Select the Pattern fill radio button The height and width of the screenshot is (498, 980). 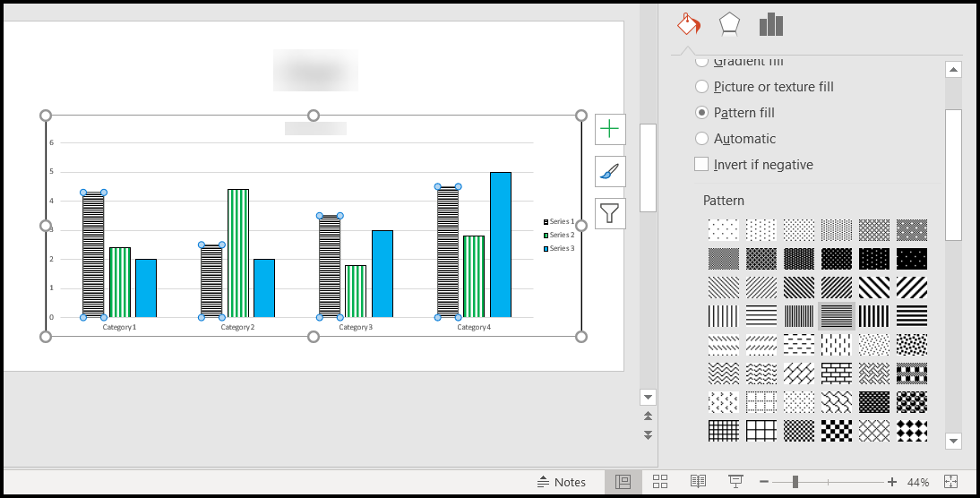pyautogui.click(x=702, y=113)
